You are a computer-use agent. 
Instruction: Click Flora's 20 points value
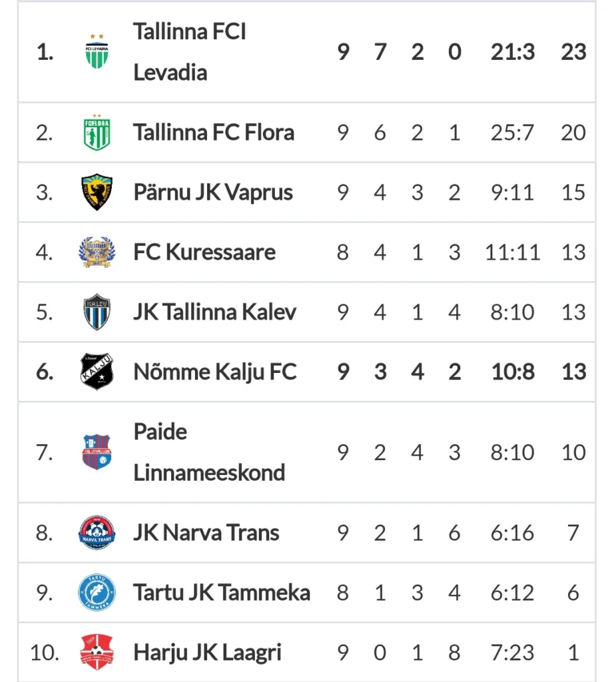click(573, 133)
